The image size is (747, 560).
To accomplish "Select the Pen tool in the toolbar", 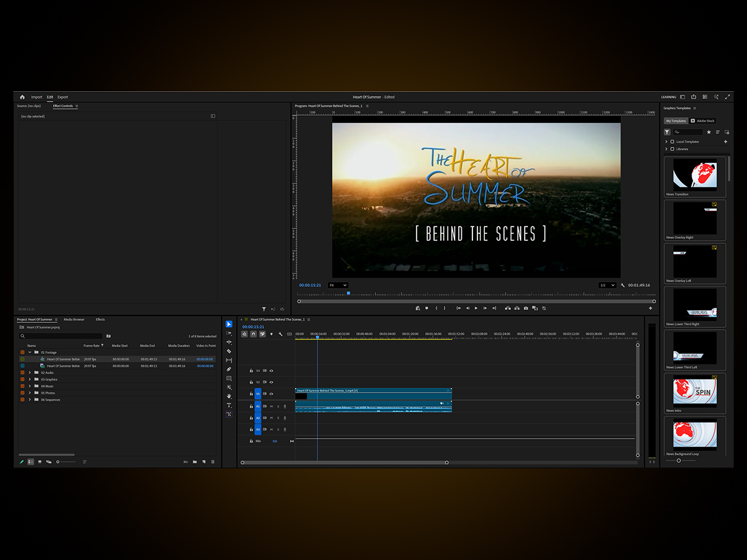I will tap(229, 369).
